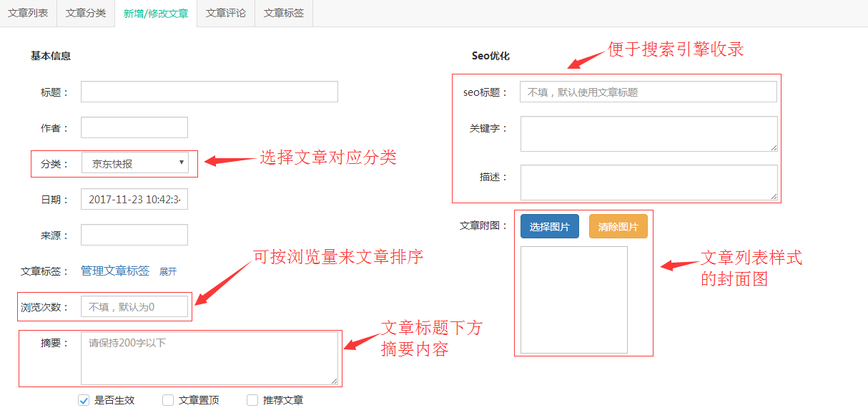
Task: Switch to the 文章列表 tab
Action: (28, 14)
